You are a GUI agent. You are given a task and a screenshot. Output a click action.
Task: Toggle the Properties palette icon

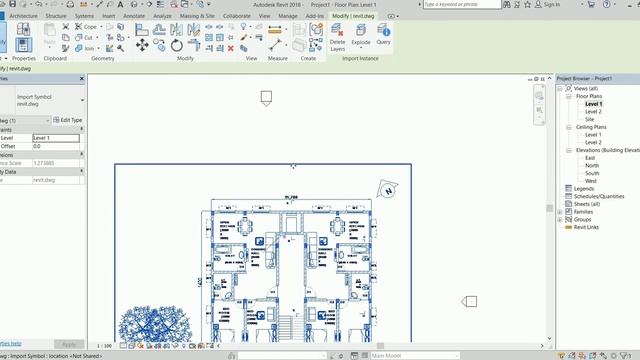click(x=23, y=45)
